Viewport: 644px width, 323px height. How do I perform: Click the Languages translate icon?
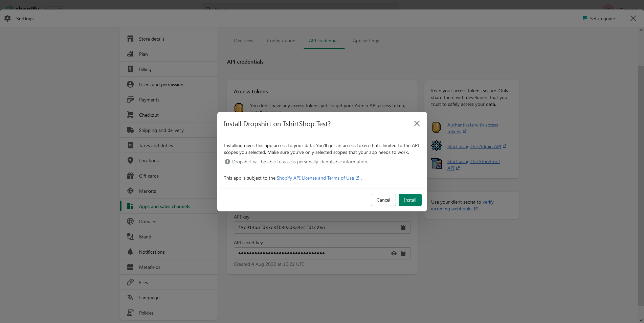[x=130, y=298]
